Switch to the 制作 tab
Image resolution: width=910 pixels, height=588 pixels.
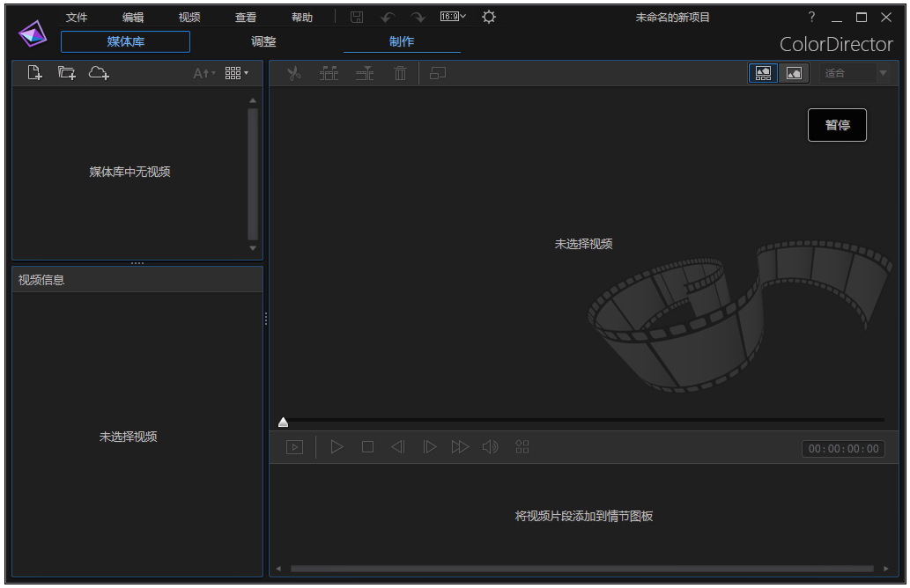(402, 41)
